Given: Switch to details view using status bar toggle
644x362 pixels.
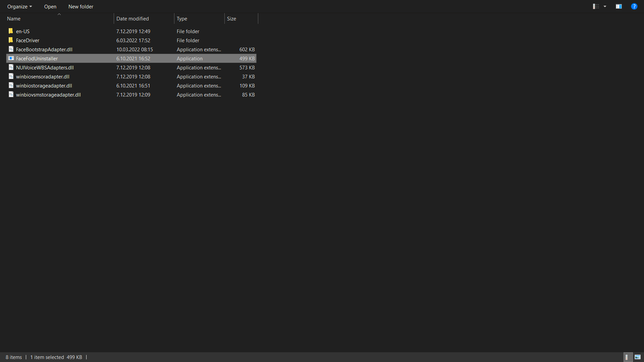Looking at the screenshot, I should (x=628, y=357).
